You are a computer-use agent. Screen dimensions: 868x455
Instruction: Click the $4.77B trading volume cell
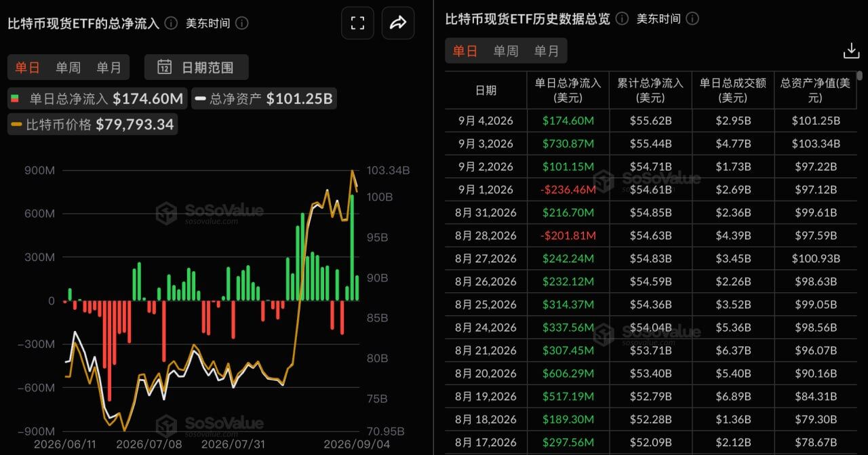(733, 144)
